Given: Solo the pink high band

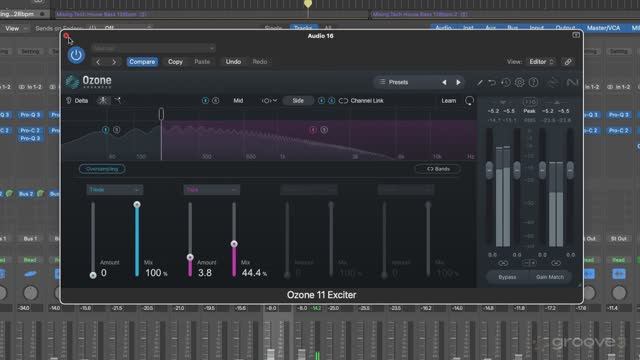Looking at the screenshot, I should click(x=324, y=130).
